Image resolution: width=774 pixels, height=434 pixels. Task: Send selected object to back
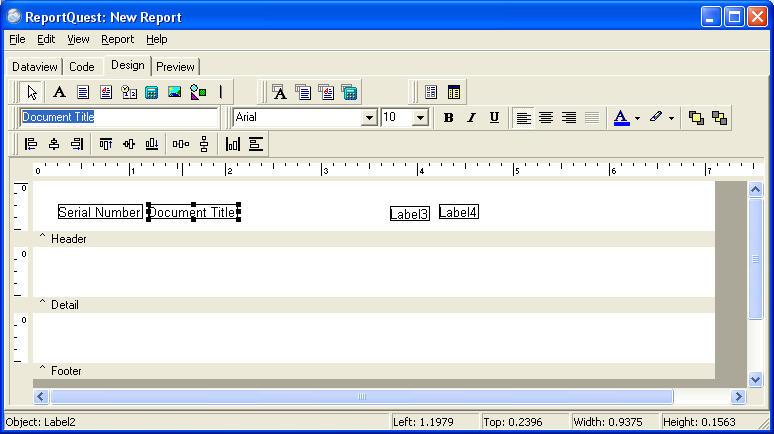coord(719,118)
